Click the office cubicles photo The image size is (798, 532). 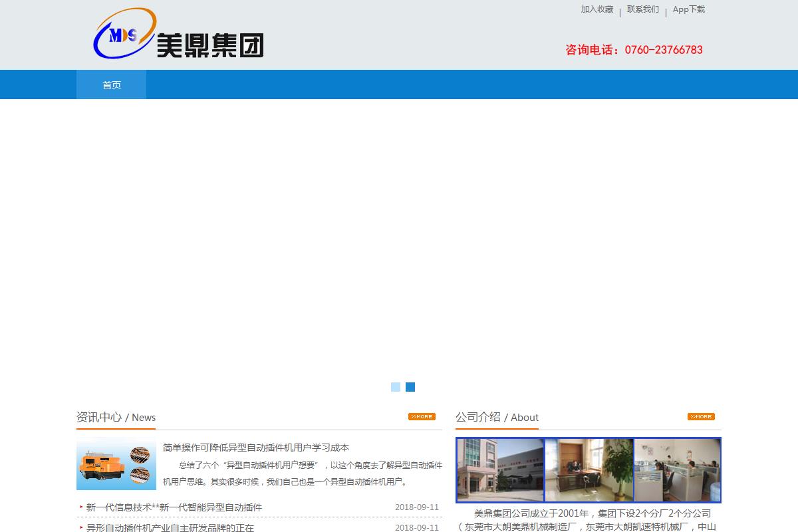(x=677, y=469)
